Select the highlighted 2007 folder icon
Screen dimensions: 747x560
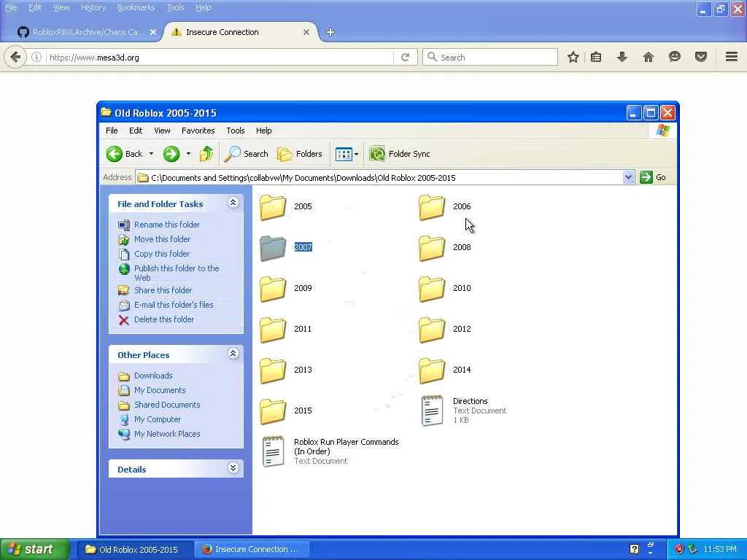tap(273, 248)
